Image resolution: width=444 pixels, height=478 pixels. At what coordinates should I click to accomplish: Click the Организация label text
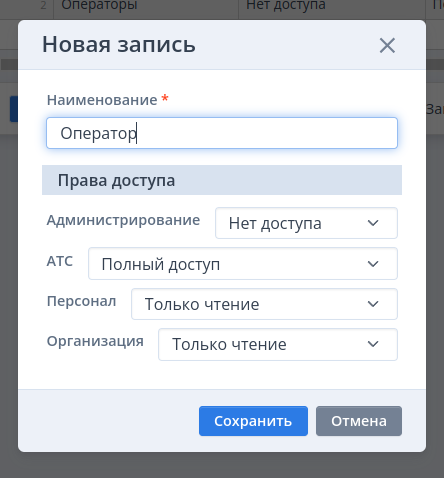(95, 341)
